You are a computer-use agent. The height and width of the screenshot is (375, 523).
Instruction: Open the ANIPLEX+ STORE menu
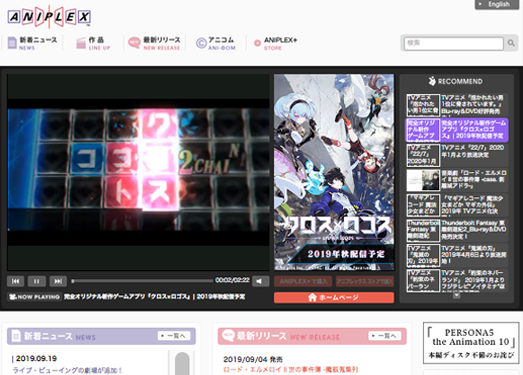(x=276, y=43)
